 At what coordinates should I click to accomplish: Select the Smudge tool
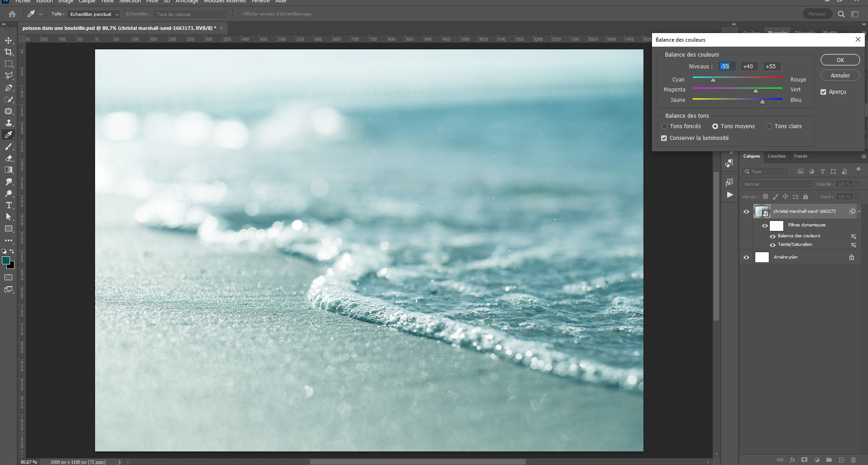pos(9,182)
